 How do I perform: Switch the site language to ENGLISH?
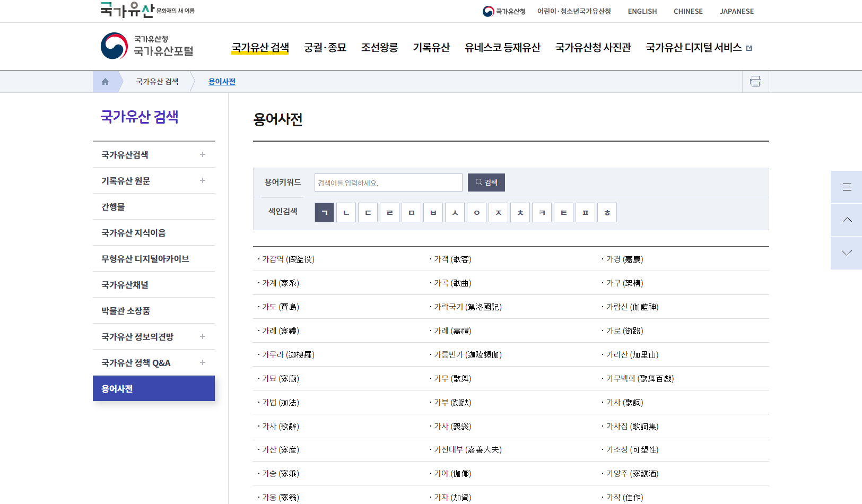[642, 11]
